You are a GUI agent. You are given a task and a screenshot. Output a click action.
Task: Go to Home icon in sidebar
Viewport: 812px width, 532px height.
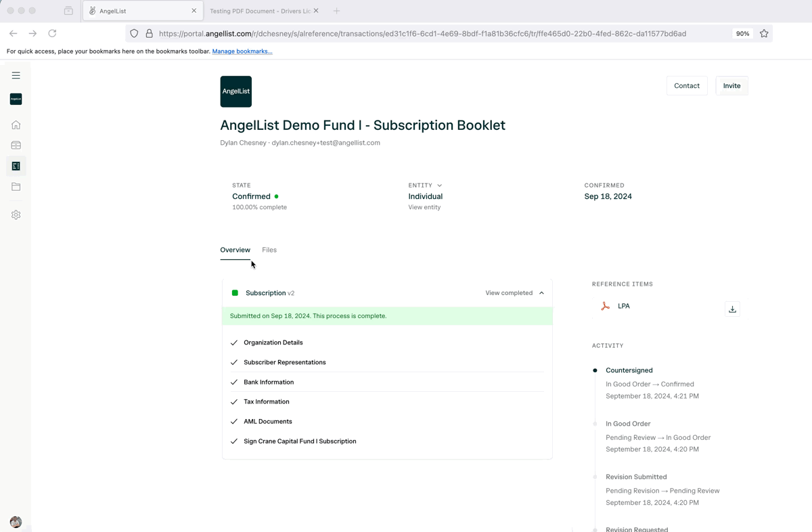click(16, 125)
